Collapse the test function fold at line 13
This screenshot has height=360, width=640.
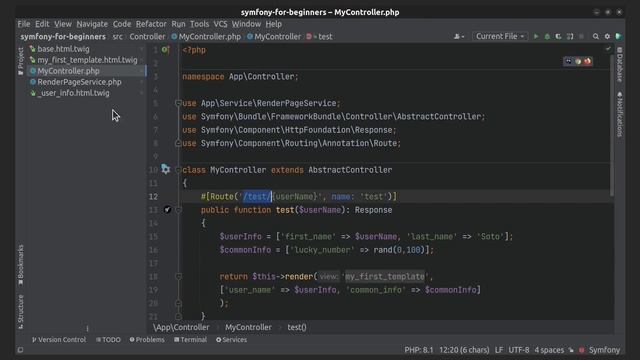tap(178, 210)
